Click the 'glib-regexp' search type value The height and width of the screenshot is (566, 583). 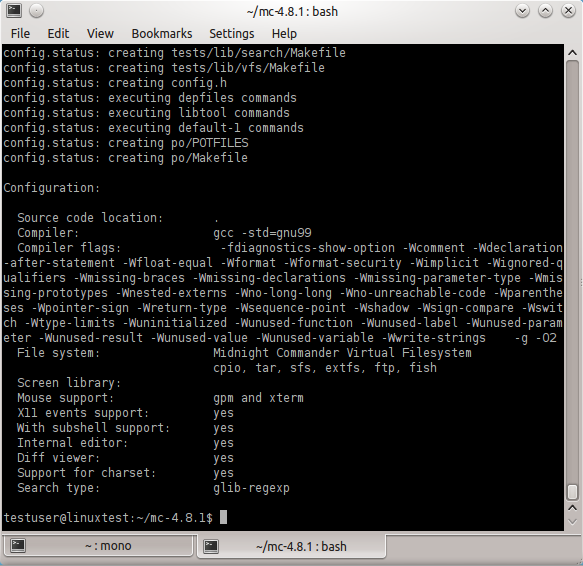pos(251,488)
